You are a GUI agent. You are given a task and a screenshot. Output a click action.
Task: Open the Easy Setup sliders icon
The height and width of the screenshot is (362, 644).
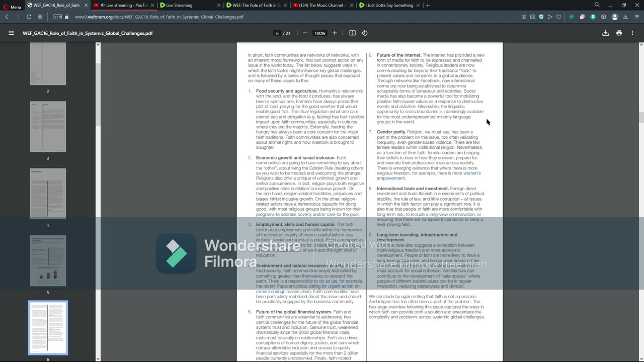(636, 17)
